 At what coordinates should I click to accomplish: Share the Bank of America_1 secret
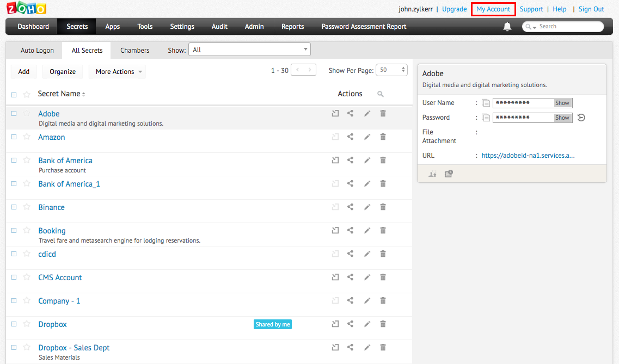350,184
